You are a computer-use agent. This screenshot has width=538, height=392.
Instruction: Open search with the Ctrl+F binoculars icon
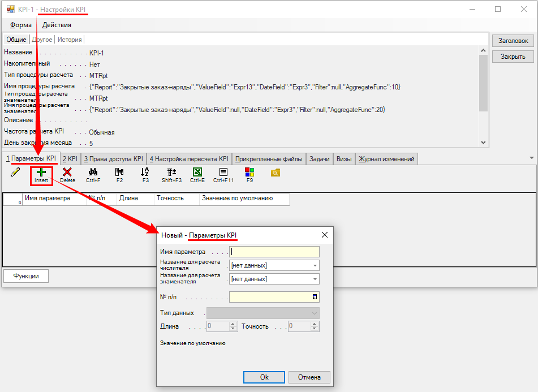(x=93, y=173)
